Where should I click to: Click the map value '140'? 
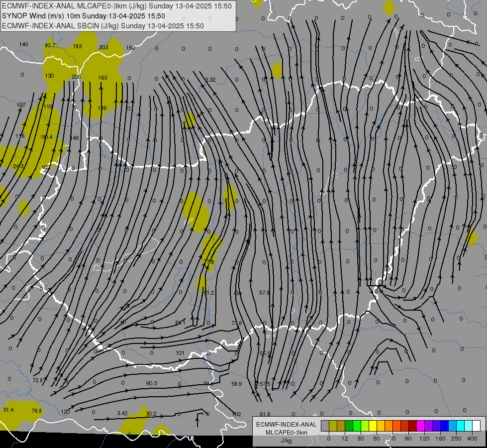point(23,44)
